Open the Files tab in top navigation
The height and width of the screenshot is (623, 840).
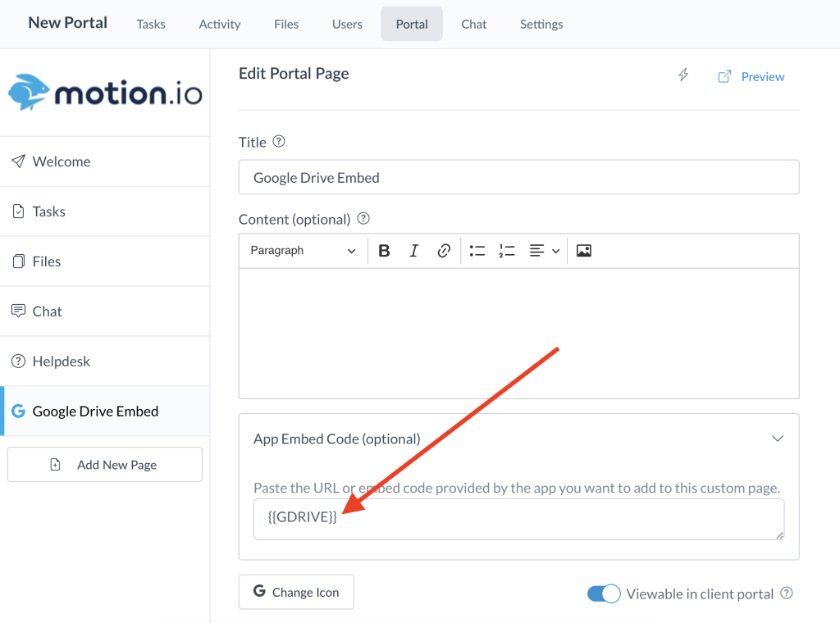click(286, 24)
